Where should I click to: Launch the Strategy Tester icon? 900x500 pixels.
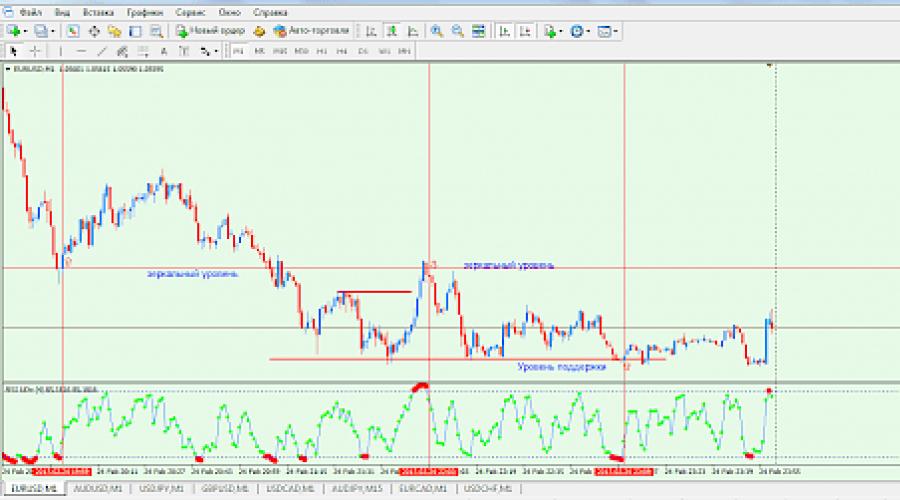156,31
